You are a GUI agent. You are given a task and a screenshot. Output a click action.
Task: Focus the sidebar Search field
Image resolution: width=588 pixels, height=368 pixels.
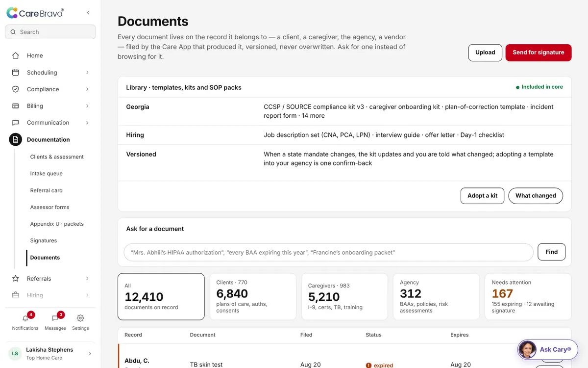50,32
